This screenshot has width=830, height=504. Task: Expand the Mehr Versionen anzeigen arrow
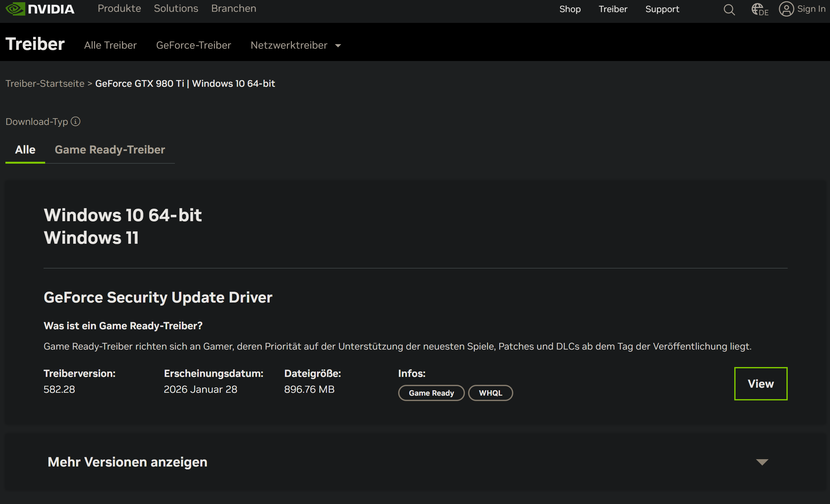click(762, 462)
